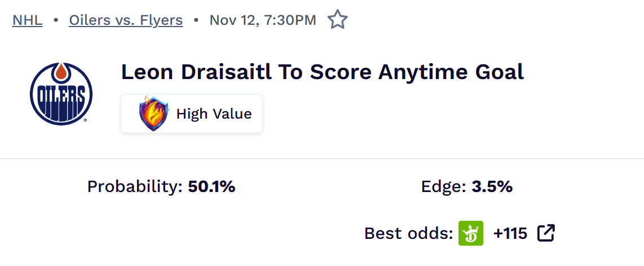
Task: Click the Edmonton Oilers team logo
Action: 60,94
